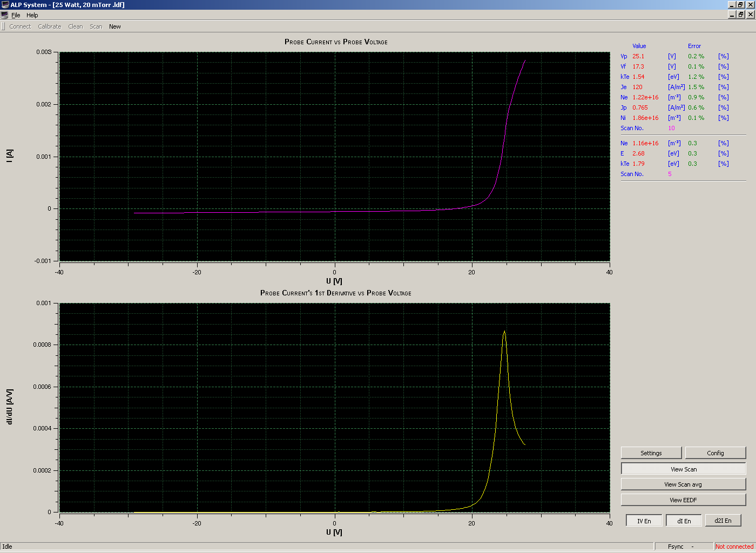Image resolution: width=756 pixels, height=553 pixels.
Task: Click the Probe Current vs Probe Voltage title
Action: pyautogui.click(x=336, y=42)
